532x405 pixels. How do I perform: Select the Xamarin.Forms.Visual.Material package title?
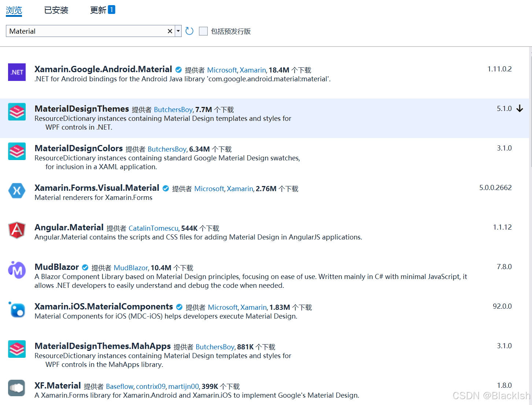[x=97, y=188]
